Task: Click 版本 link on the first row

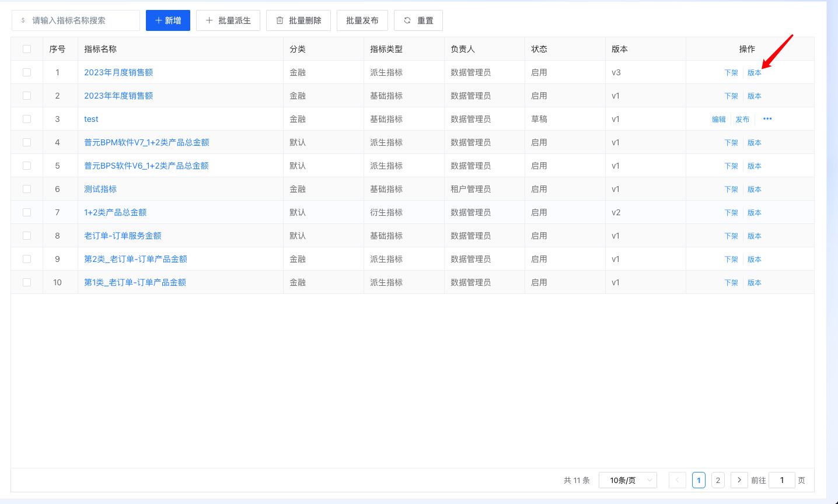Action: [754, 72]
